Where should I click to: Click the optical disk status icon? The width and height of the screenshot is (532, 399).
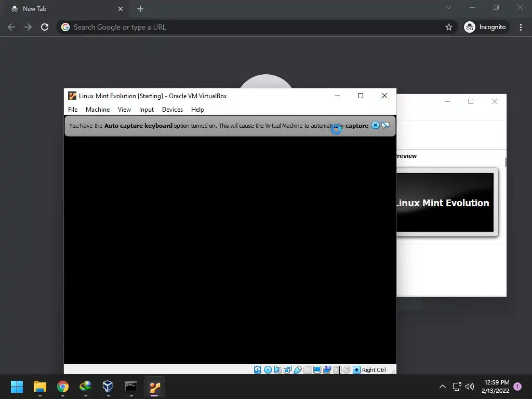click(x=268, y=370)
